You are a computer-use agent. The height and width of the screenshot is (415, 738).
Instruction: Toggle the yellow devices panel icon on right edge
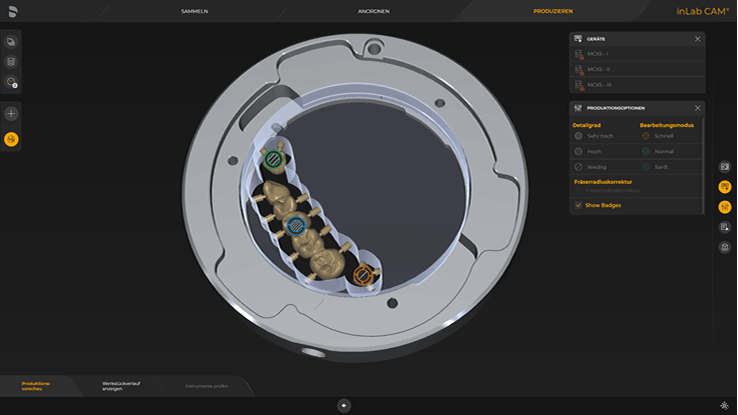click(725, 187)
